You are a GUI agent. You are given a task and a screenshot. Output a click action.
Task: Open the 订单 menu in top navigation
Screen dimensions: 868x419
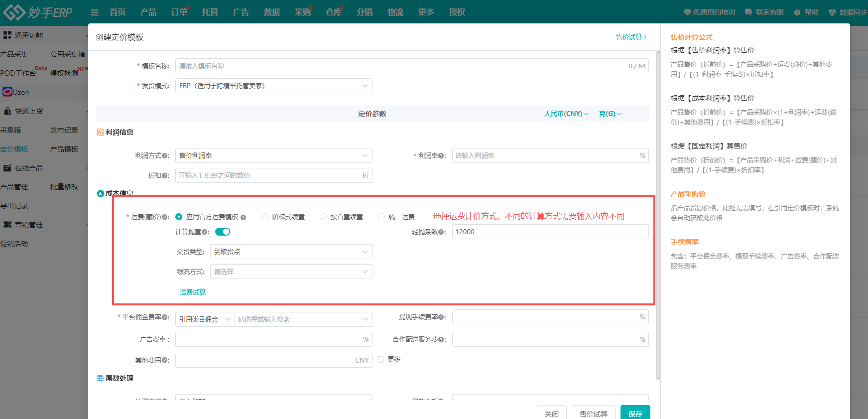(179, 12)
